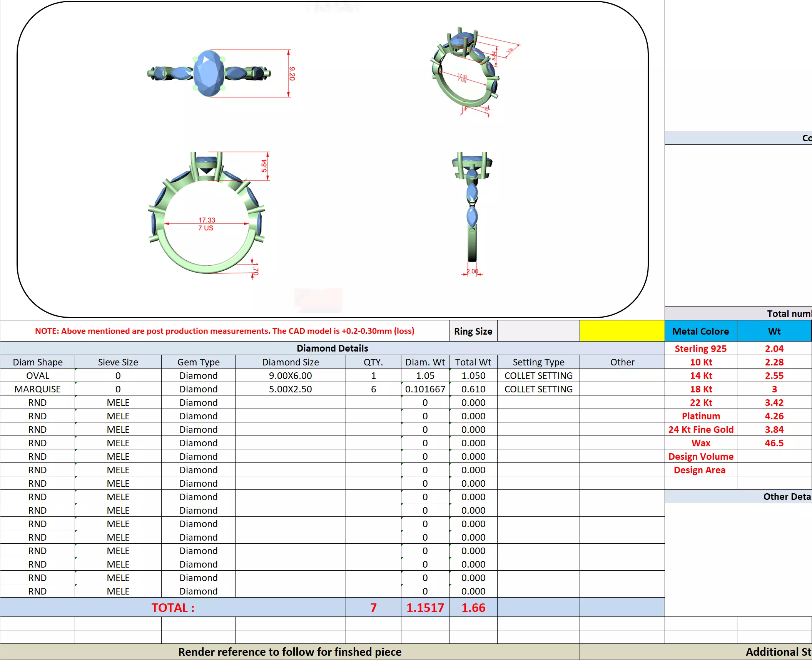Select the first COLLET SETTING cell
This screenshot has height=660, width=812.
click(x=538, y=375)
